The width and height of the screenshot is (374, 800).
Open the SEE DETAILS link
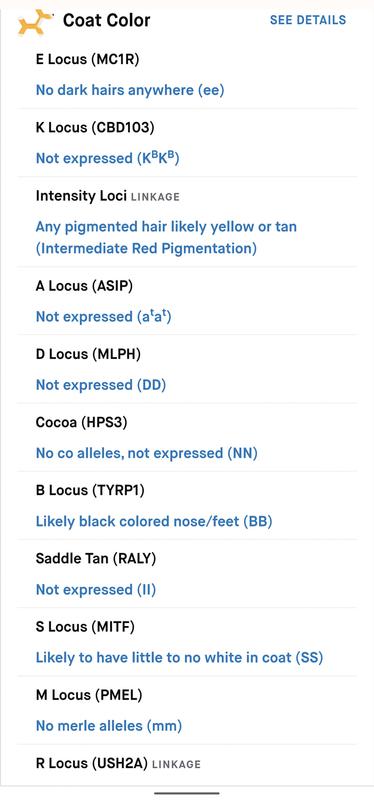308,20
